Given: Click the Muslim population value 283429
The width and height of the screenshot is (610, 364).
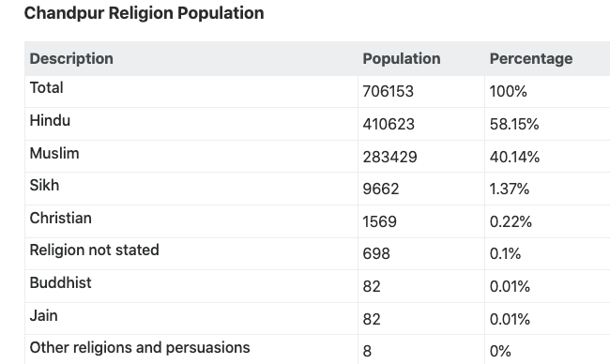Looking at the screenshot, I should tap(389, 157).
